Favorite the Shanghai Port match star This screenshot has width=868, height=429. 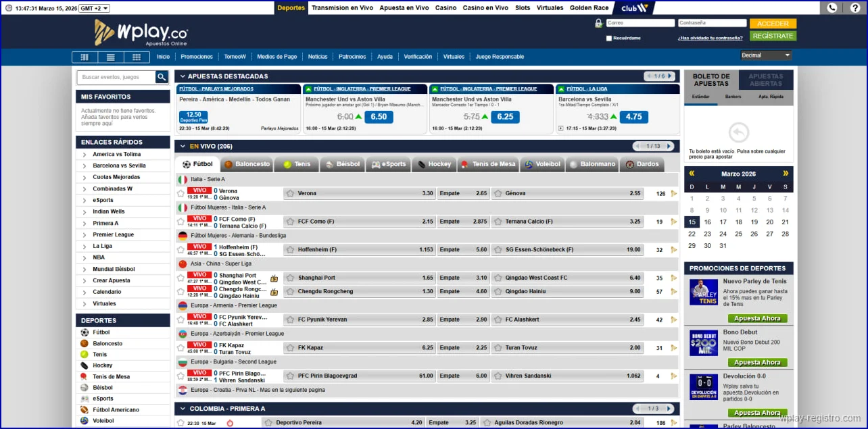point(180,278)
